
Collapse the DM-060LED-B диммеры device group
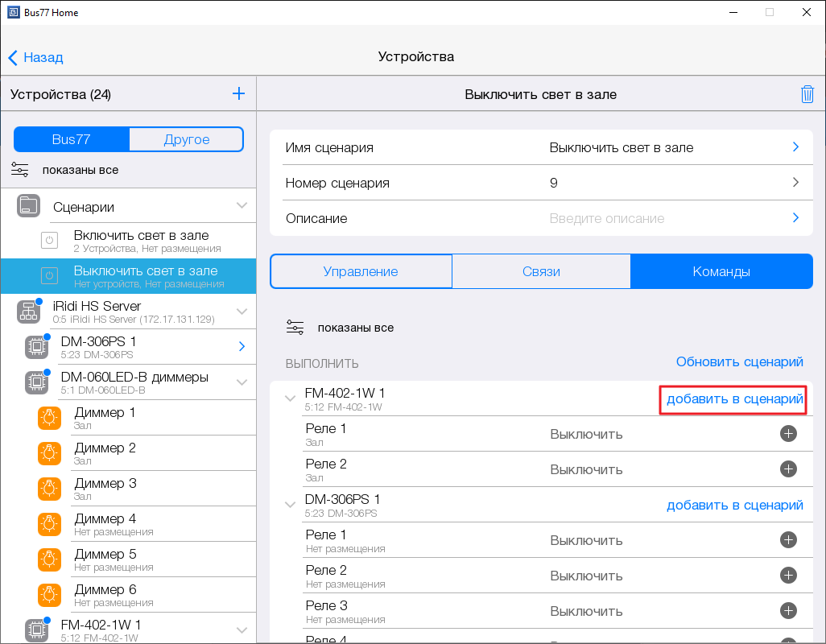tap(242, 382)
